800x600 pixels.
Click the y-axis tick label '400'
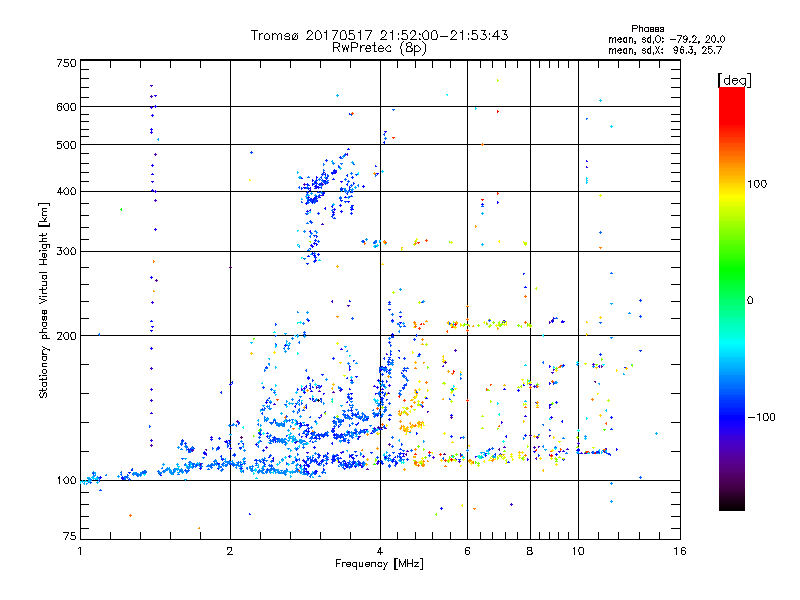[x=66, y=192]
